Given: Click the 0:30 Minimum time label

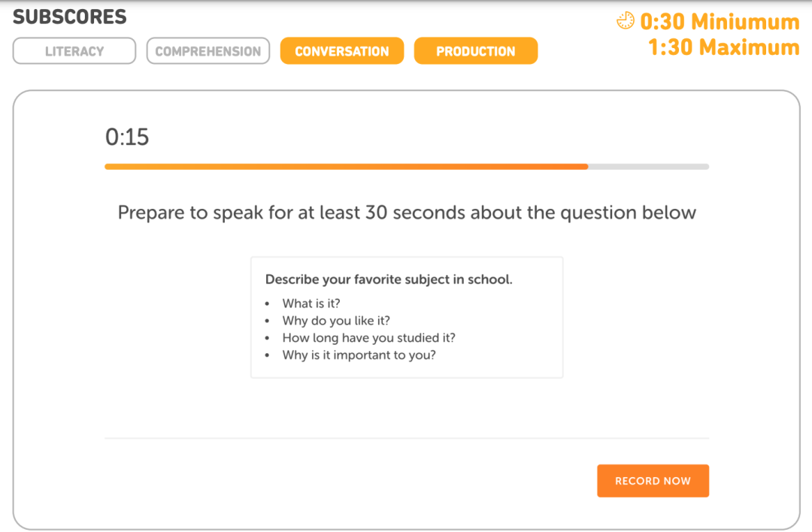Looking at the screenshot, I should (x=720, y=21).
